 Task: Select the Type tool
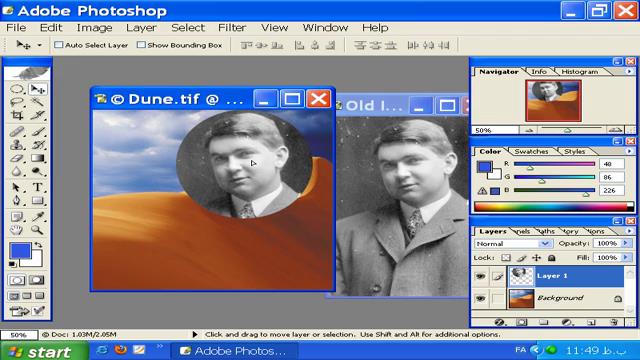coord(38,187)
